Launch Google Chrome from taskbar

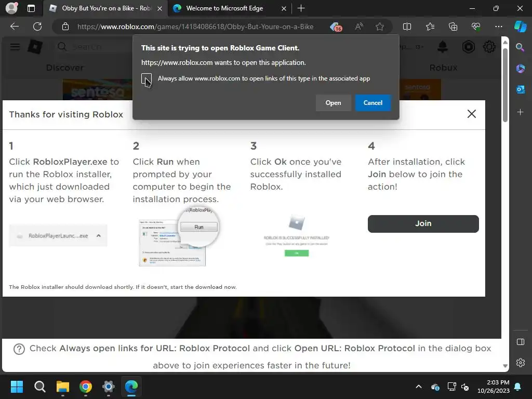tap(86, 387)
